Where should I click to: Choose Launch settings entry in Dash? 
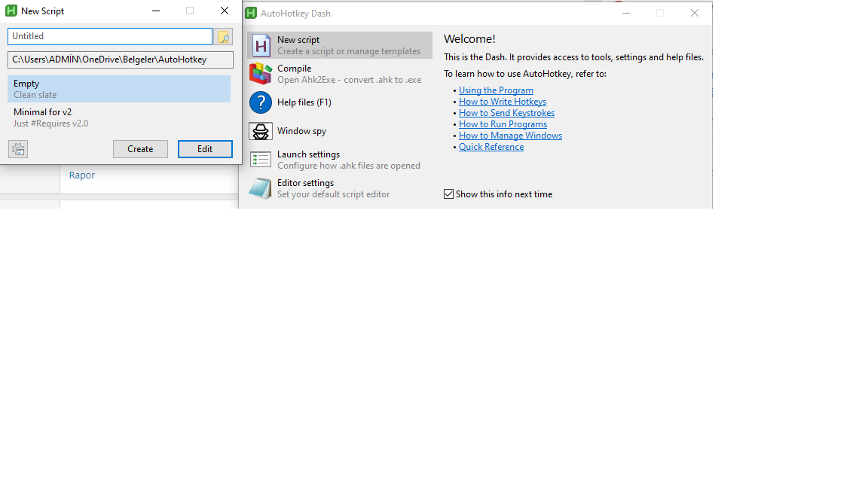point(340,160)
